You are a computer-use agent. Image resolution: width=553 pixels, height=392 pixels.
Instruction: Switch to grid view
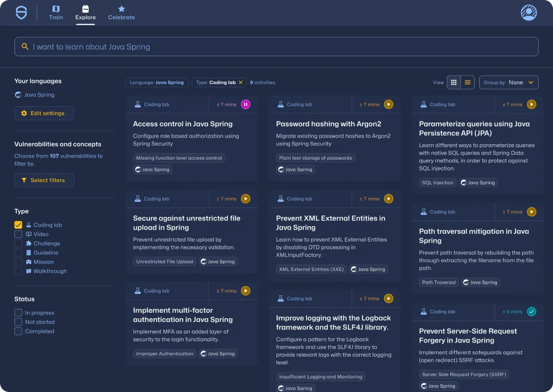point(454,82)
